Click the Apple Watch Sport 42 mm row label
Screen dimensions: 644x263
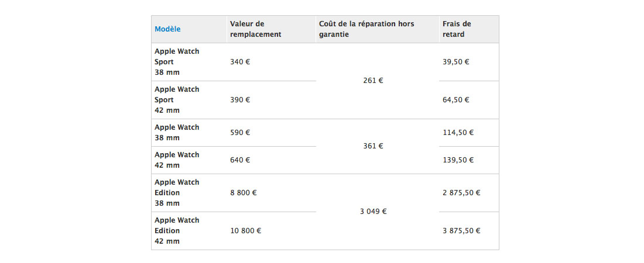tap(177, 100)
